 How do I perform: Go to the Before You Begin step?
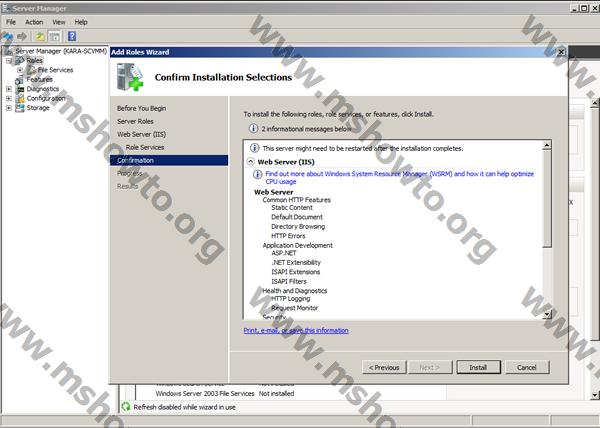tap(142, 108)
